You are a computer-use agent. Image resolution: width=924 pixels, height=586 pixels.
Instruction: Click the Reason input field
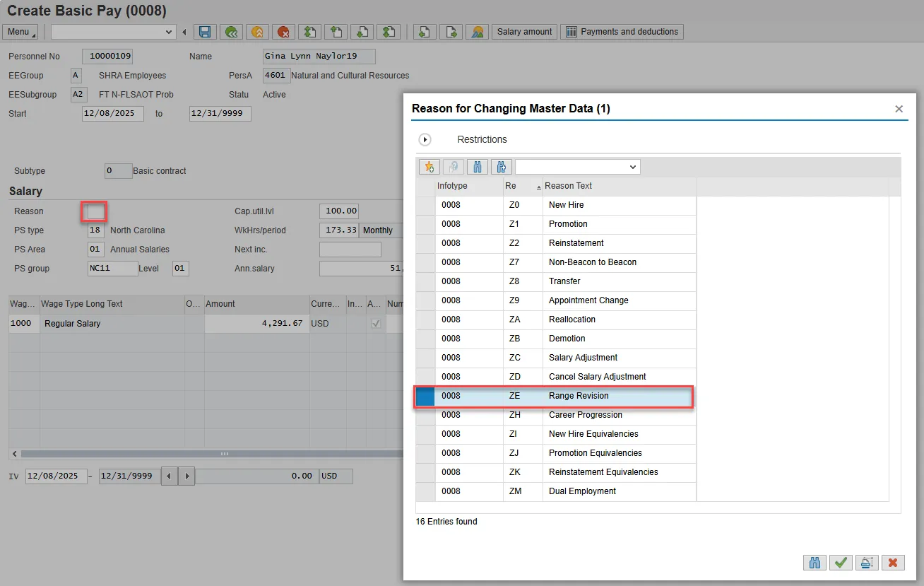point(95,211)
